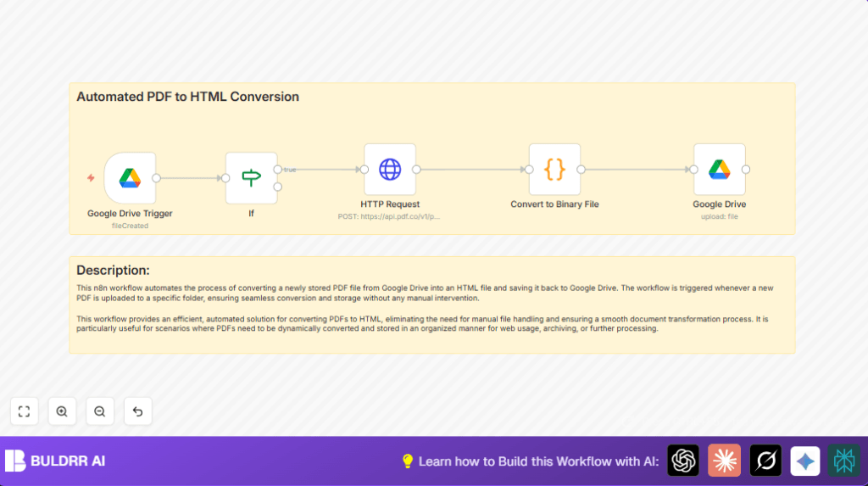Open the teal Perplexity icon
The image size is (868, 486).
(x=844, y=461)
